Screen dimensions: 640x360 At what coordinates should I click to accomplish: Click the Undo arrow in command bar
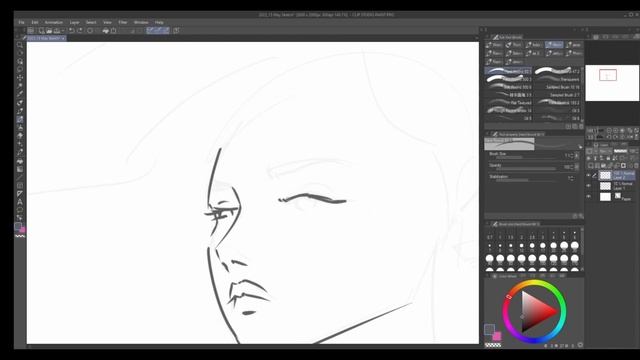[72, 31]
